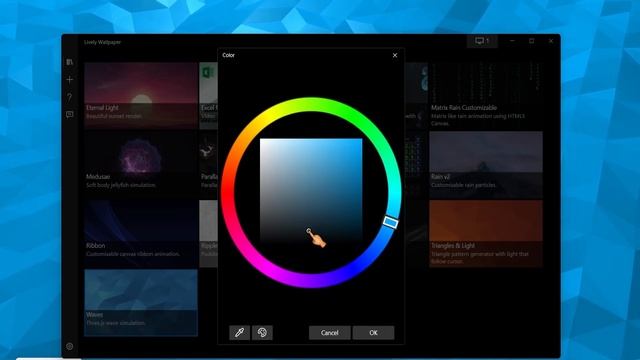Viewport: 640px width, 360px height.
Task: Select the Medusae wallpaper thumbnail
Action: click(x=141, y=164)
